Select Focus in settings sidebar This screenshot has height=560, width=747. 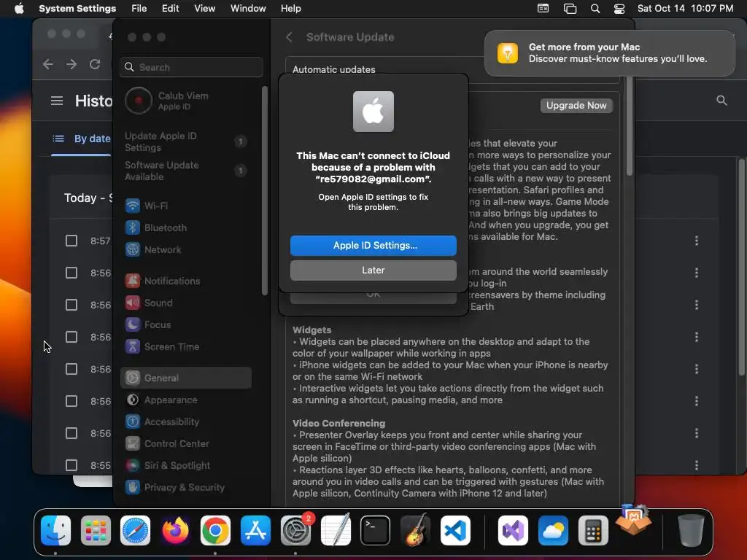click(186, 324)
